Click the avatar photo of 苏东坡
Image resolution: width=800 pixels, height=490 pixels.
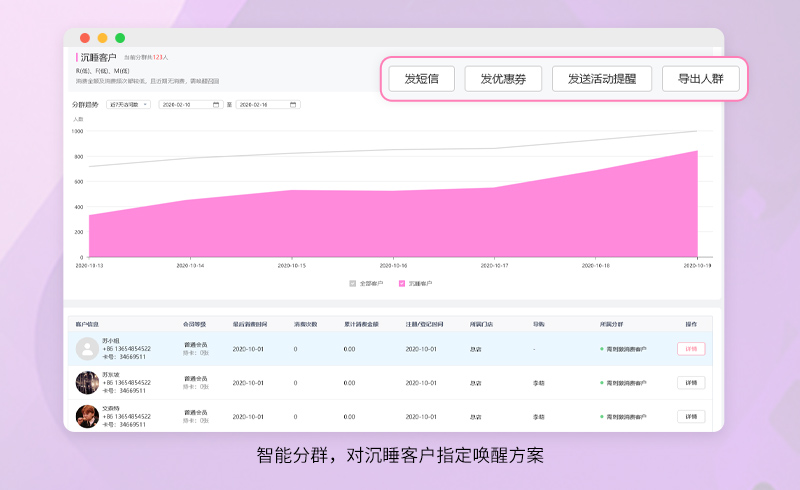87,382
